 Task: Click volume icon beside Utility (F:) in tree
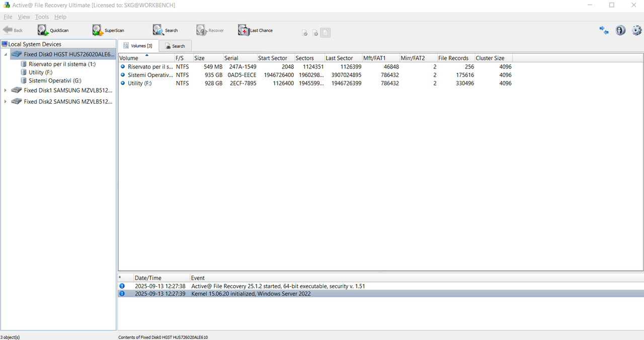(24, 72)
